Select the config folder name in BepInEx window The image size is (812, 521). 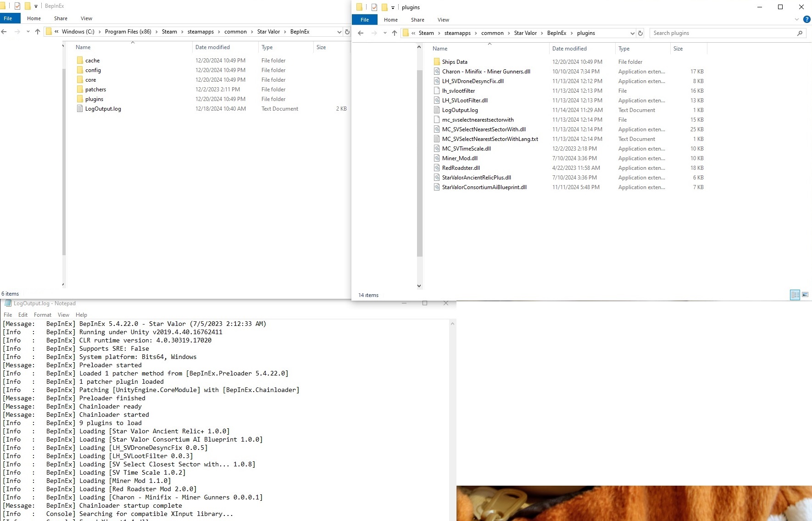pos(93,70)
